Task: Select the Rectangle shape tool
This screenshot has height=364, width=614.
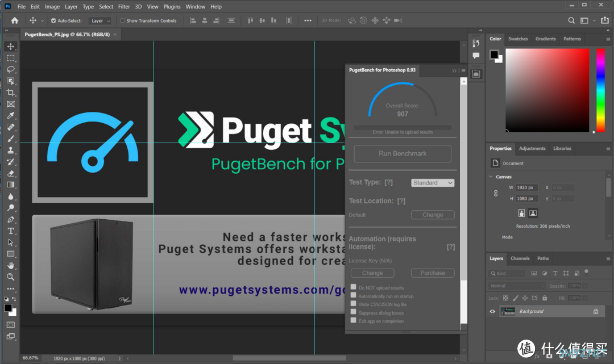Action: tap(11, 254)
